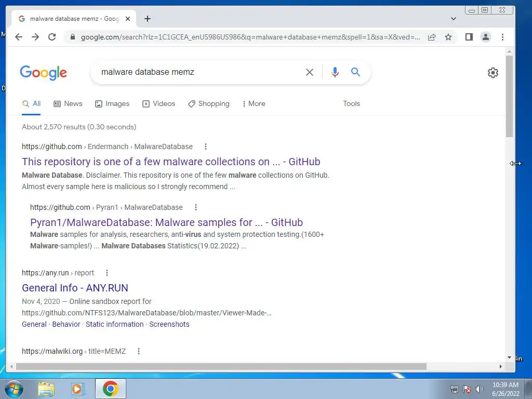This screenshot has width=532, height=399.
Task: Click the address bar URL
Action: (x=250, y=37)
